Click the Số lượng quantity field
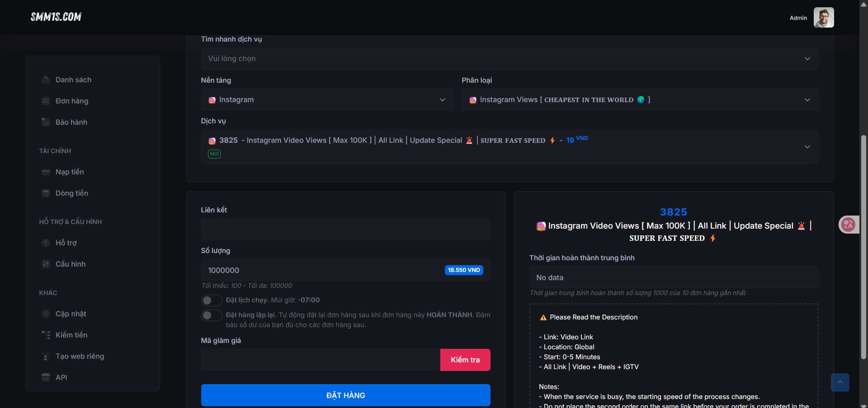868x408 pixels. tap(346, 270)
